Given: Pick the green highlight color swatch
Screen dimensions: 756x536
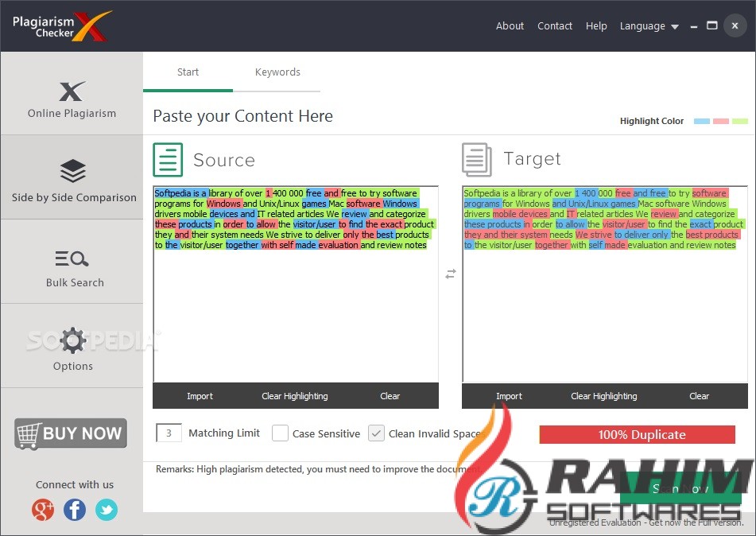Looking at the screenshot, I should click(x=740, y=121).
